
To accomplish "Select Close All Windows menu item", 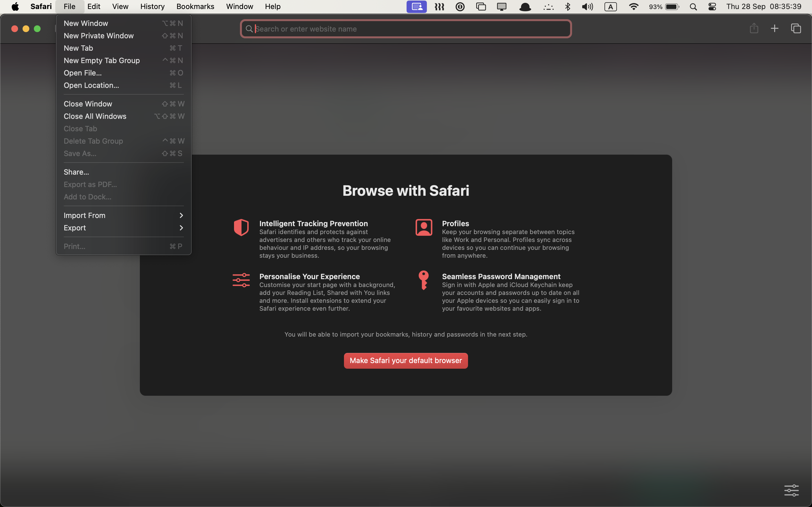I will click(x=95, y=116).
